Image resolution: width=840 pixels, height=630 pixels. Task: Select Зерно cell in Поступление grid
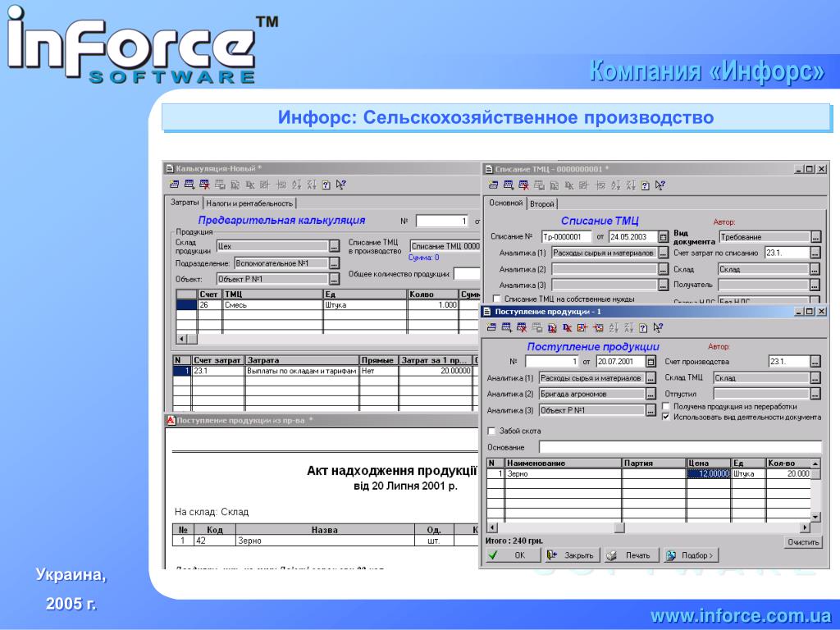click(563, 473)
